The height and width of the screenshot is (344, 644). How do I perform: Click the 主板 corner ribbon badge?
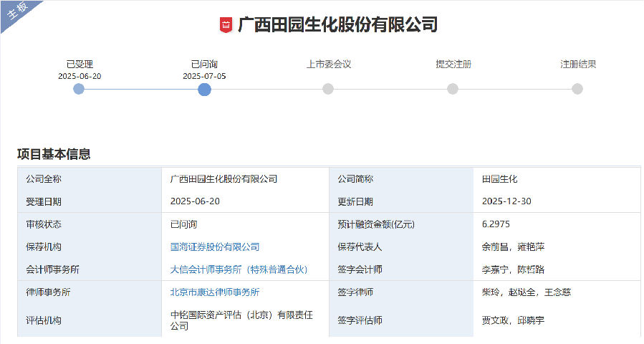16,14
